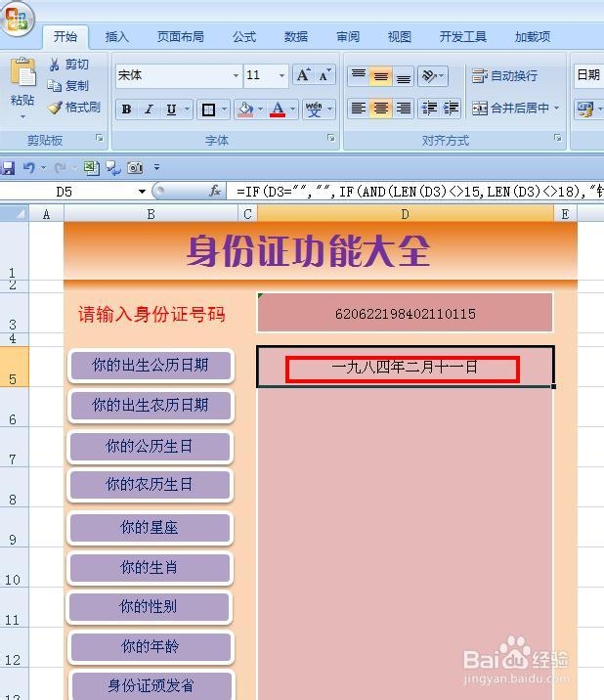Image resolution: width=604 pixels, height=700 pixels.
Task: Switch to the 公式 ribbon tab
Action: [244, 36]
